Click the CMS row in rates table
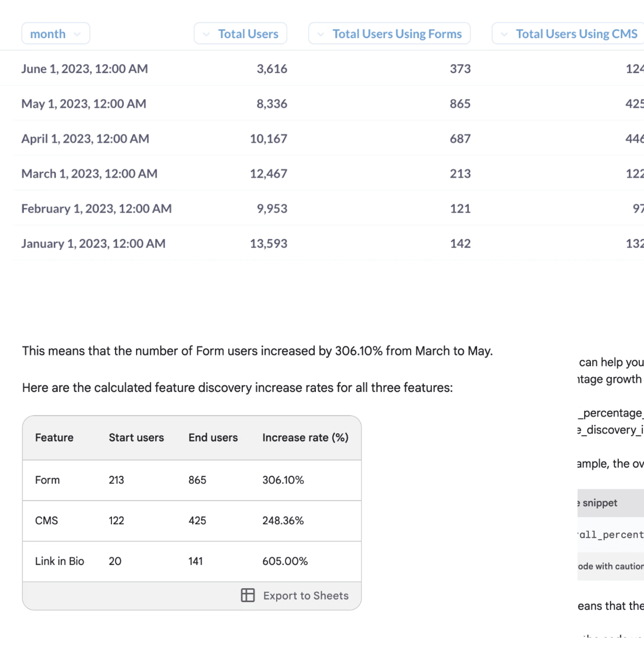 click(x=47, y=520)
